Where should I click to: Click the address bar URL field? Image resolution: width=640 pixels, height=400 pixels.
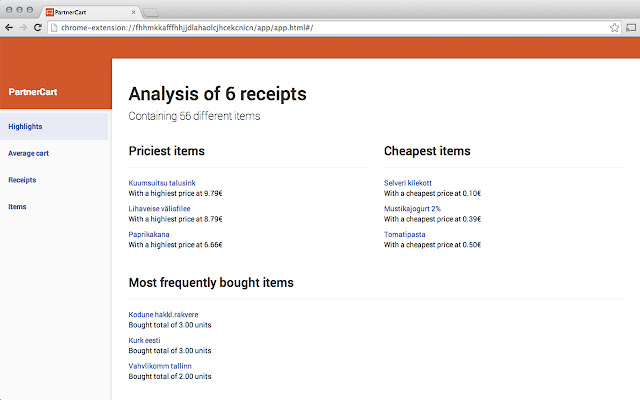tap(320, 27)
